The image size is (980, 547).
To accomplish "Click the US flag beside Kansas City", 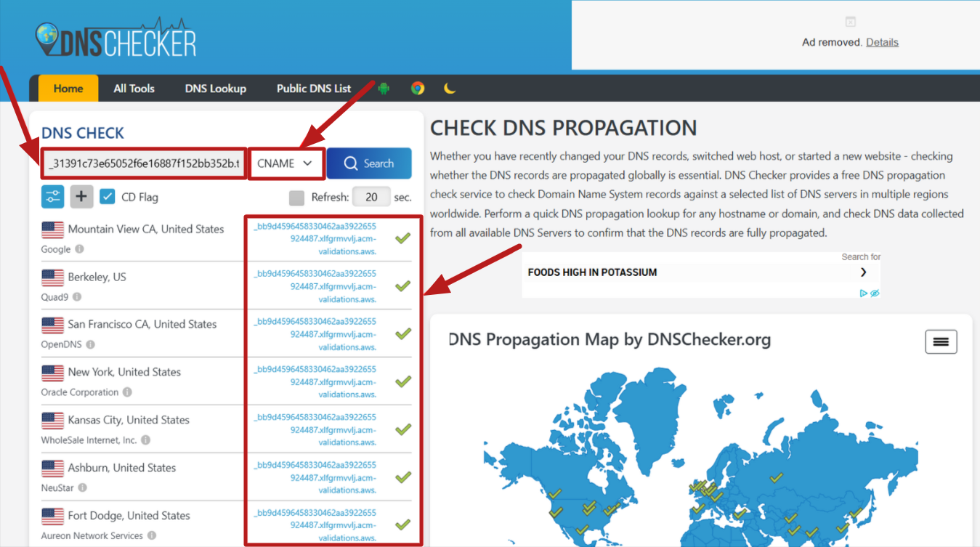I will pos(52,421).
